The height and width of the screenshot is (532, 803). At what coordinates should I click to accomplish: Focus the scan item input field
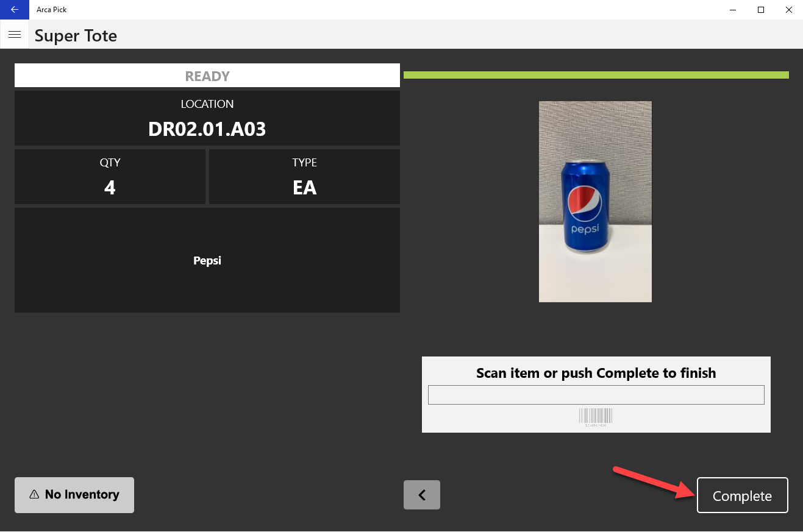coord(596,394)
